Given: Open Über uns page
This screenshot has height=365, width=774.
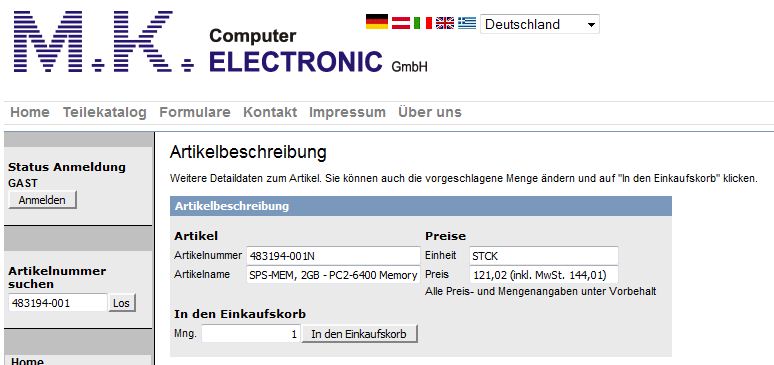Looking at the screenshot, I should point(429,113).
